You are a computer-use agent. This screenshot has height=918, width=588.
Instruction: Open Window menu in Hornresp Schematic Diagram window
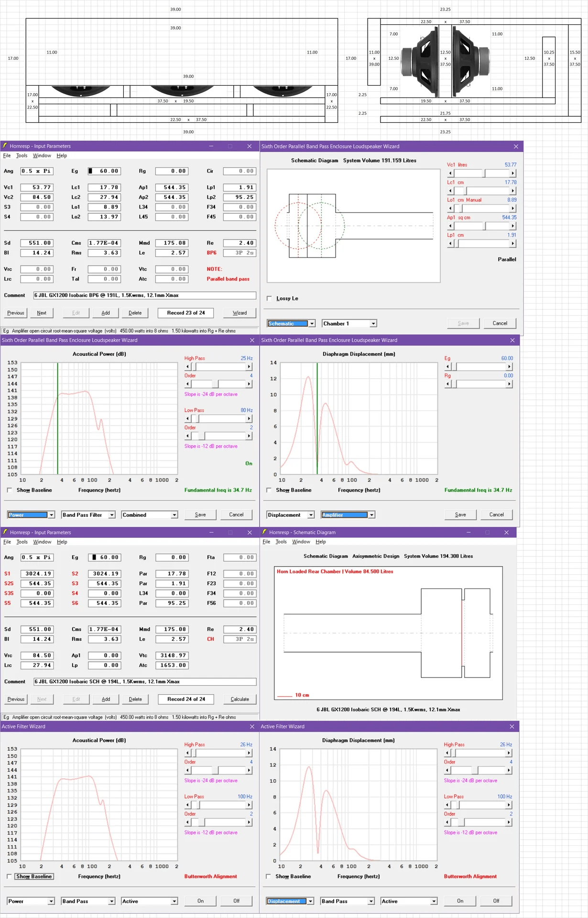point(301,542)
